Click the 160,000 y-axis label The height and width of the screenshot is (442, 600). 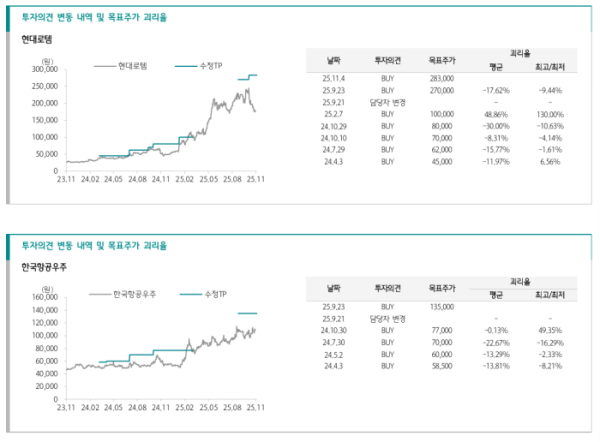tap(43, 297)
